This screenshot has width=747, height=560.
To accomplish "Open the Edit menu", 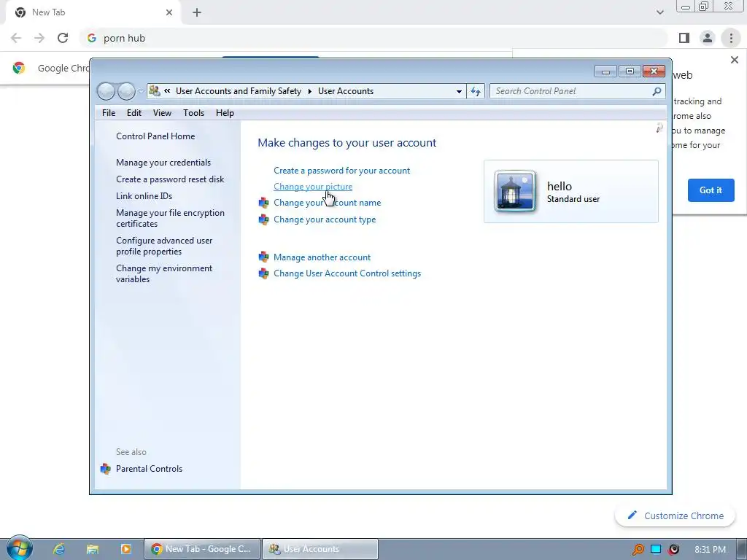I will coord(134,113).
